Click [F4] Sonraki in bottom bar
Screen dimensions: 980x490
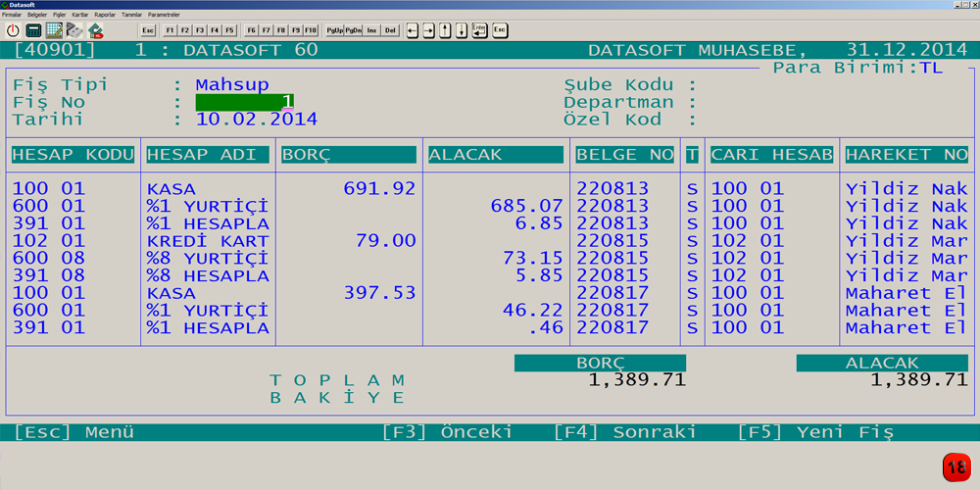click(x=625, y=432)
